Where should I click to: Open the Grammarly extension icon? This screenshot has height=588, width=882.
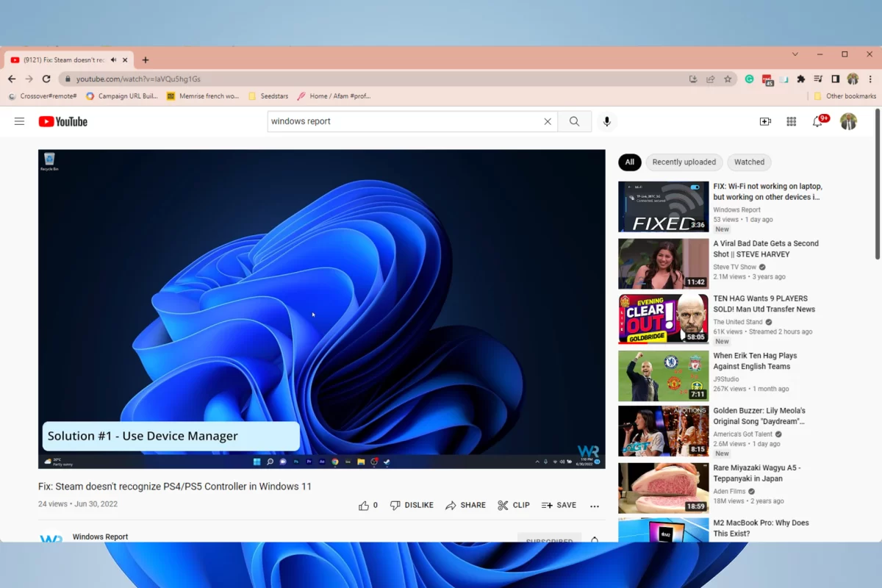click(x=749, y=79)
